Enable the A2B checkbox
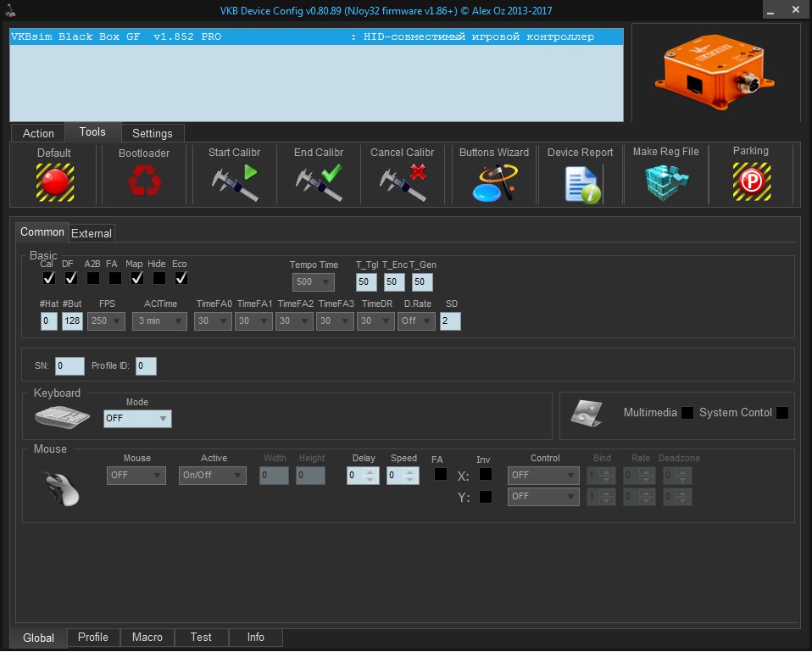This screenshot has width=812, height=652. (x=92, y=278)
